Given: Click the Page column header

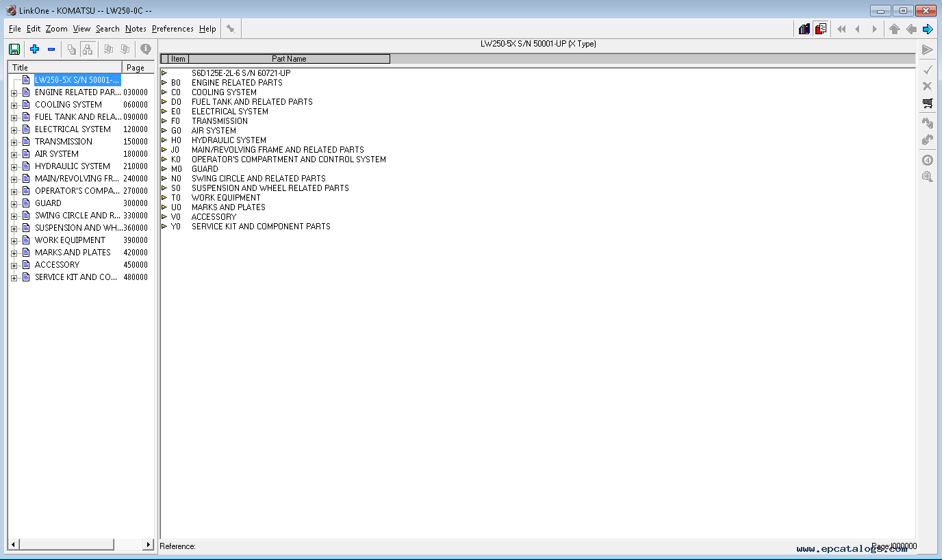Looking at the screenshot, I should (x=138, y=67).
